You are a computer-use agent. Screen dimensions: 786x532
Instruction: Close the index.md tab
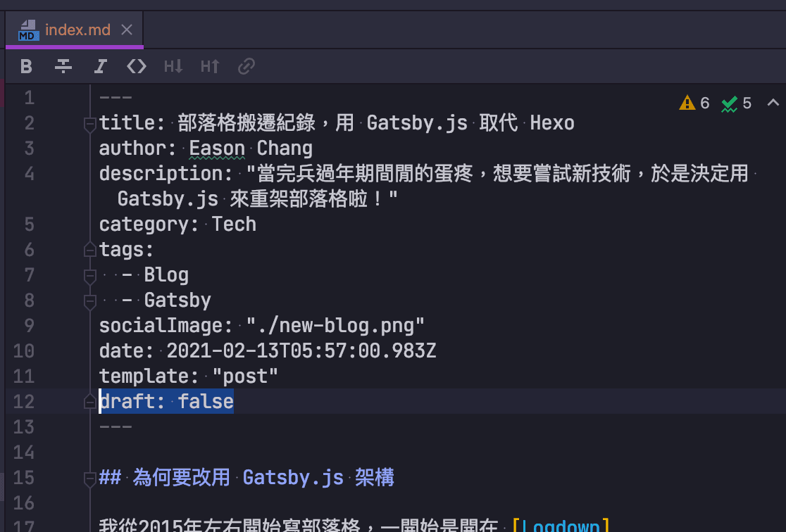[126, 30]
